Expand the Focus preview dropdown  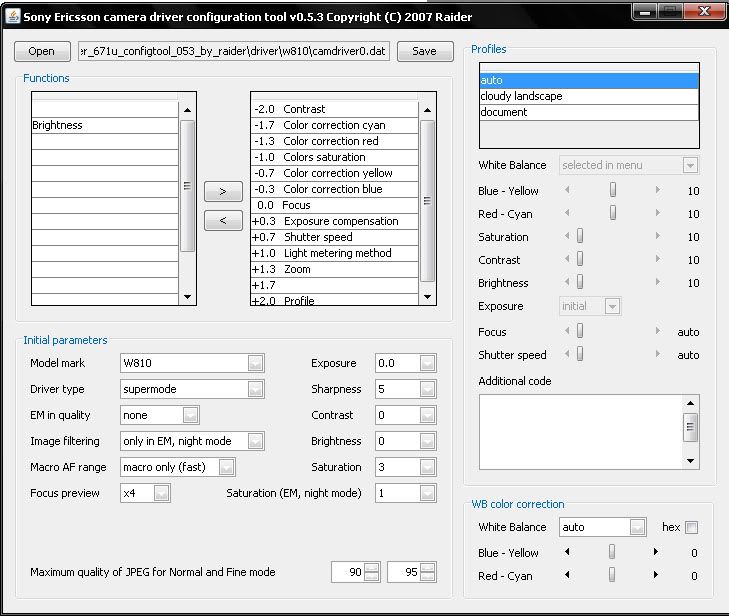[x=161, y=493]
